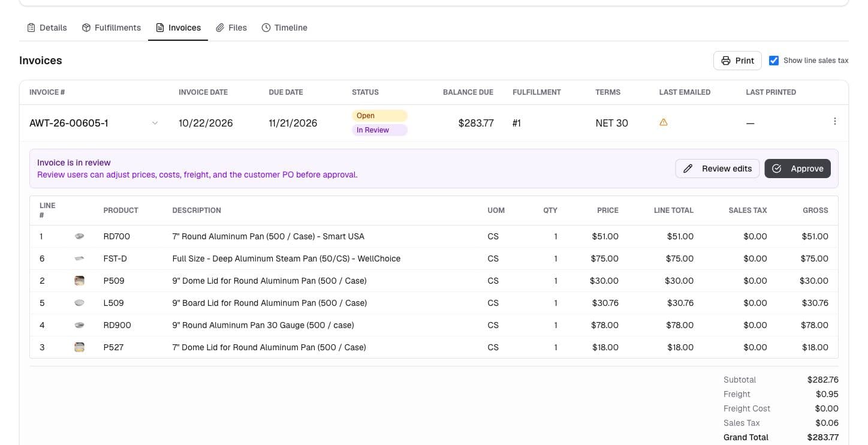Click the balance due $283.77 in invoice row

(x=476, y=123)
